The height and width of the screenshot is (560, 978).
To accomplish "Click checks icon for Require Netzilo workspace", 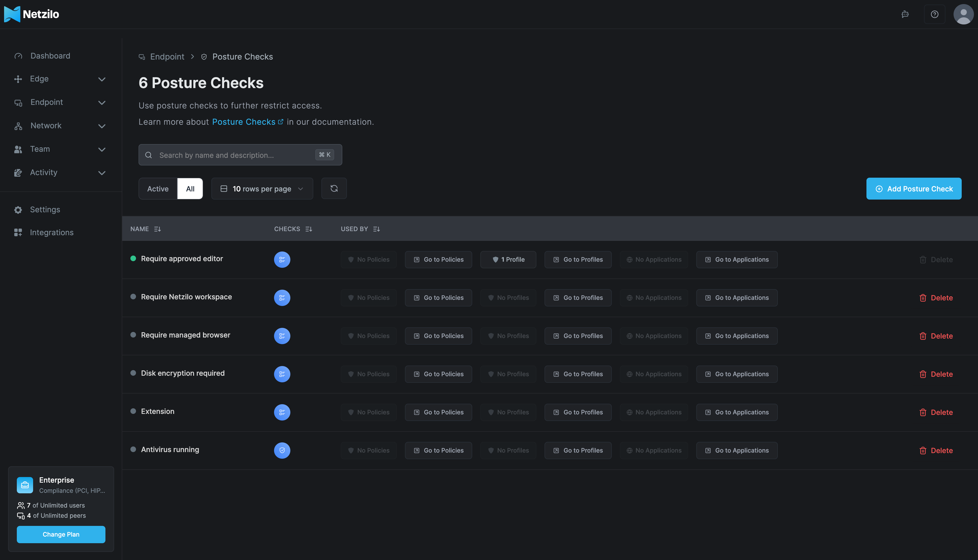I will (282, 298).
